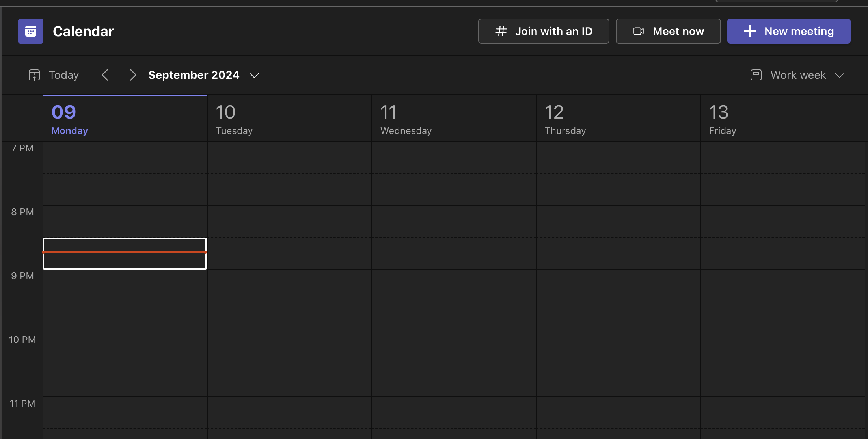Click Today to return to current date
The height and width of the screenshot is (439, 868).
pos(63,75)
